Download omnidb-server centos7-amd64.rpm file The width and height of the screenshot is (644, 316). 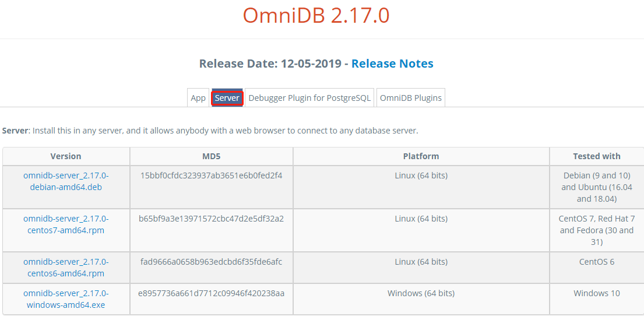[66, 224]
